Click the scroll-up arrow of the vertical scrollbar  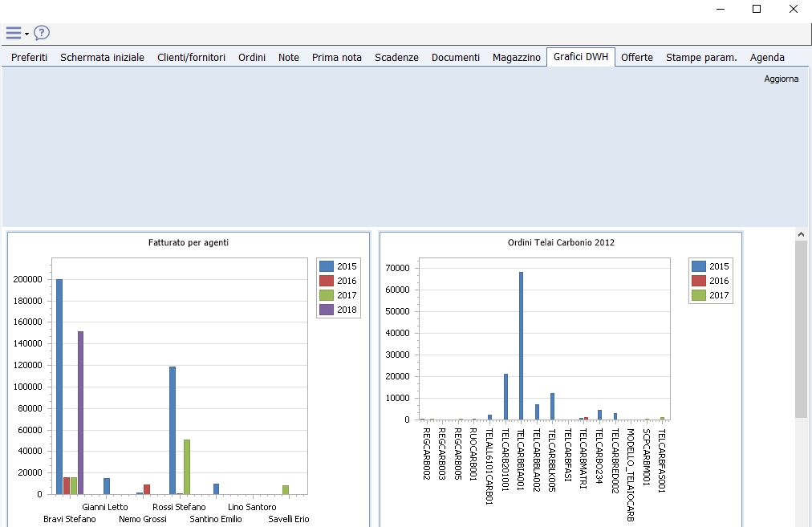pos(801,233)
